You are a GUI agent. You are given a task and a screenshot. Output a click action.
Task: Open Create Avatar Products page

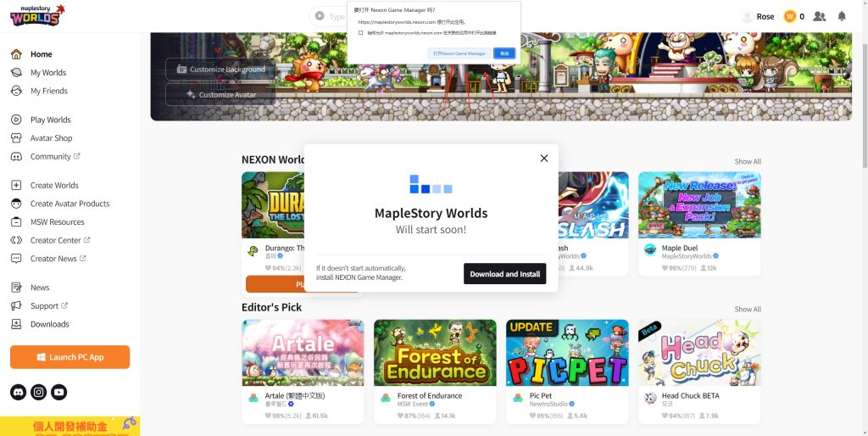click(70, 204)
